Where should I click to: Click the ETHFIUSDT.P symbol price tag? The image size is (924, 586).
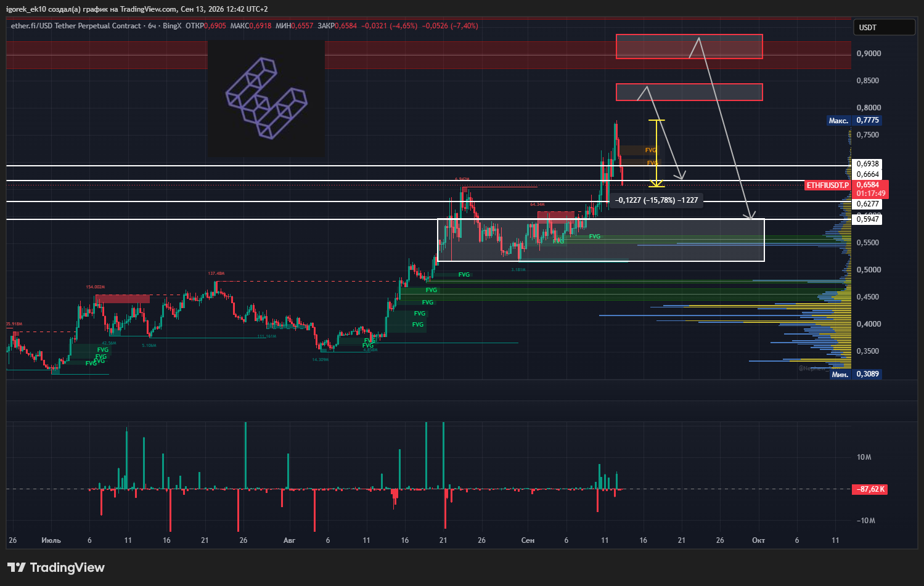tap(828, 185)
